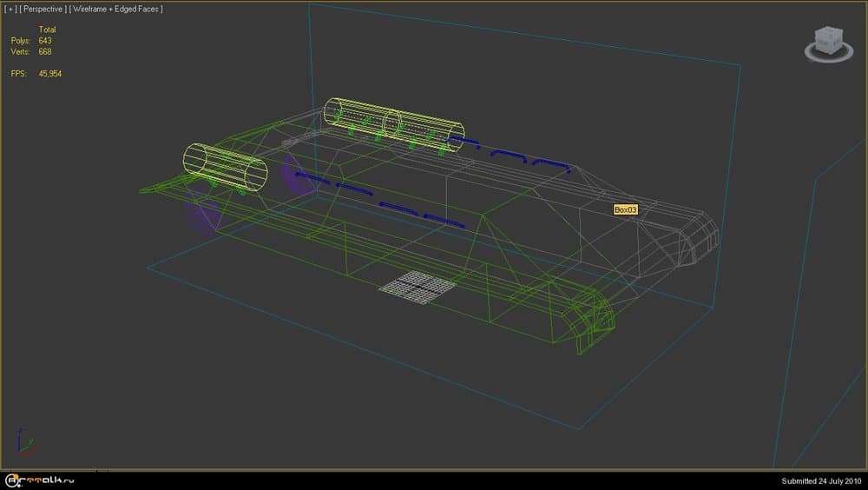Open the [+] viewport general menu
The image size is (868, 490).
click(10, 9)
